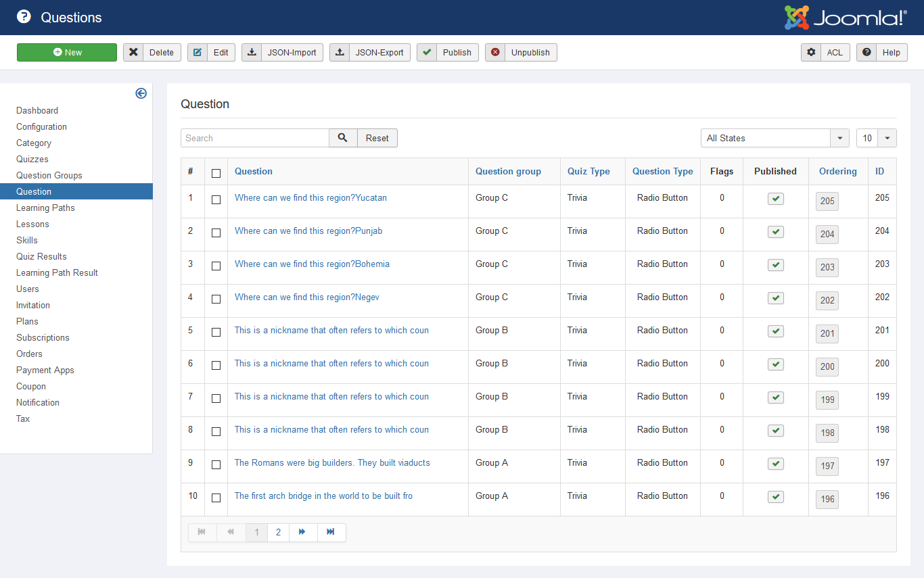Click the Reset search button
This screenshot has height=578, width=924.
pyautogui.click(x=377, y=138)
